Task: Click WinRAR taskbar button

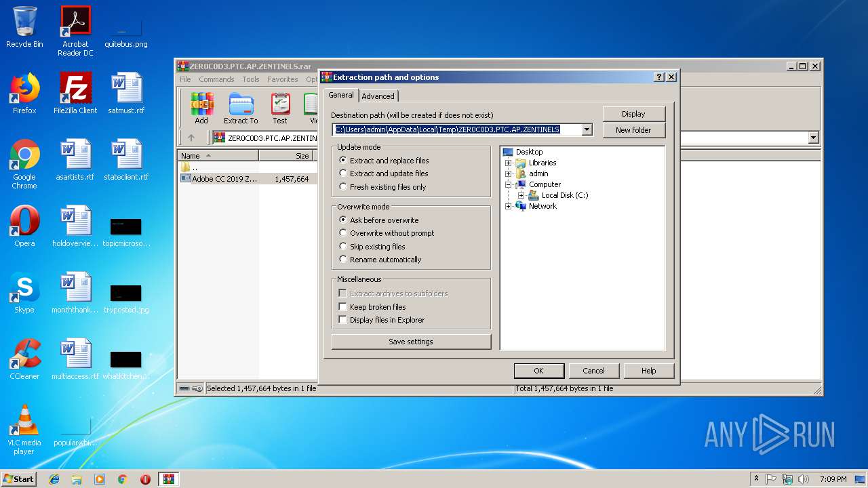Action: 168,479
